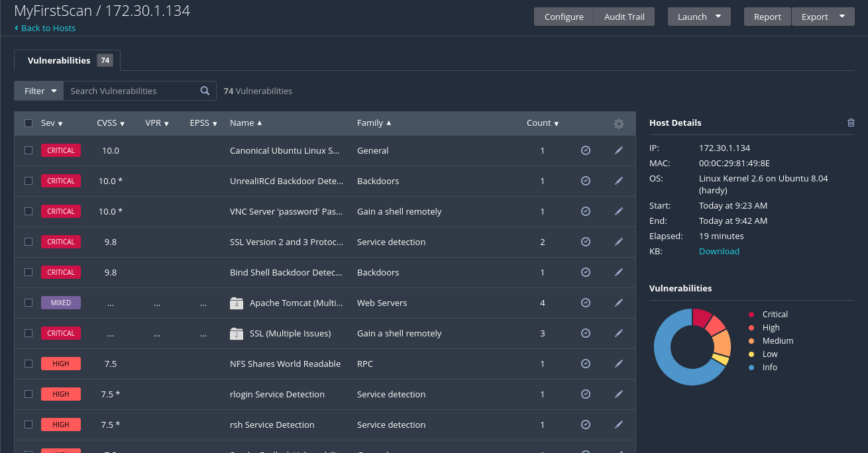The width and height of the screenshot is (868, 453).
Task: Click circle-check icon for Apache Tomcat row
Action: [586, 303]
